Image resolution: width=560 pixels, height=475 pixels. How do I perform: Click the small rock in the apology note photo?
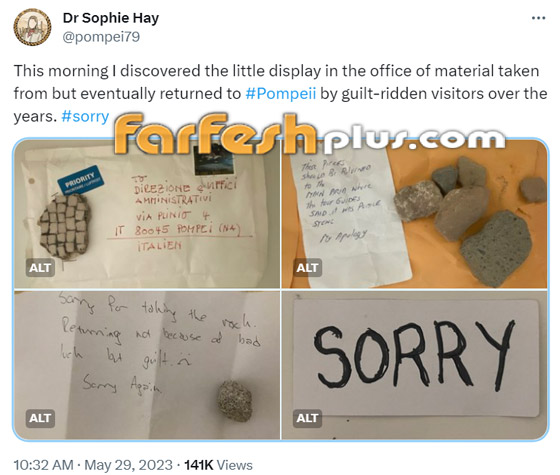235,401
